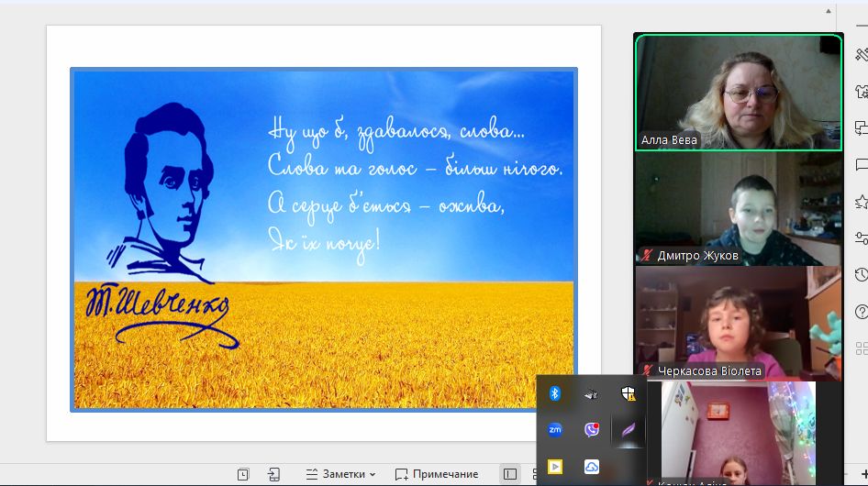The width and height of the screenshot is (868, 486).
Task: Expand the Заметки dropdown arrow
Action: pyautogui.click(x=373, y=474)
